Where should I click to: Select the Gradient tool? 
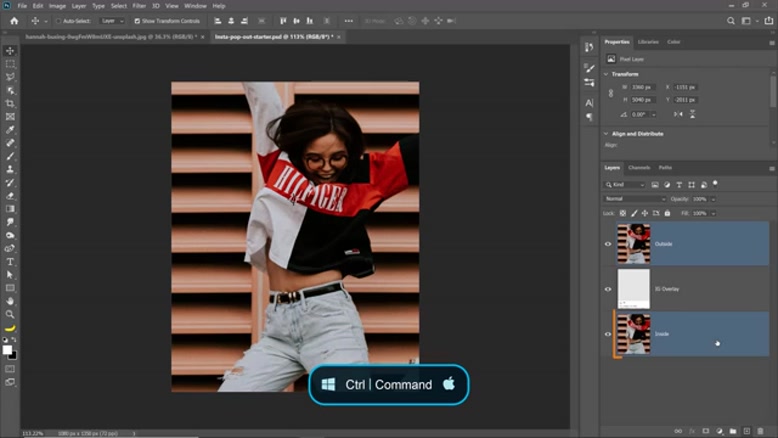[10, 209]
